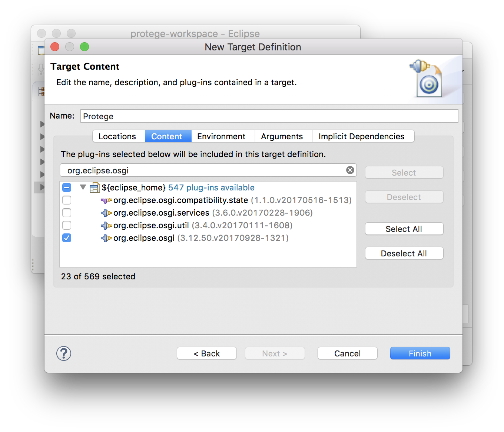
Task: Select org.eclipse.osgi.util row text
Action: [x=203, y=226]
